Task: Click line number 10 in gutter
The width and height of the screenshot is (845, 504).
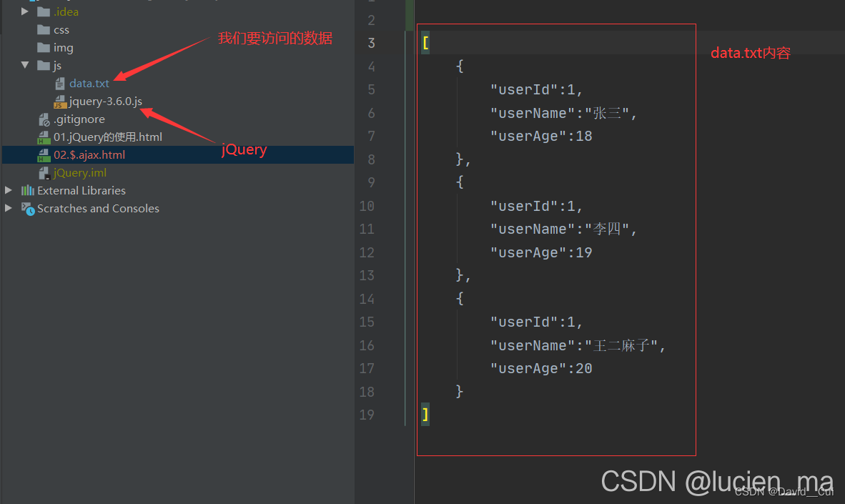Action: [367, 206]
